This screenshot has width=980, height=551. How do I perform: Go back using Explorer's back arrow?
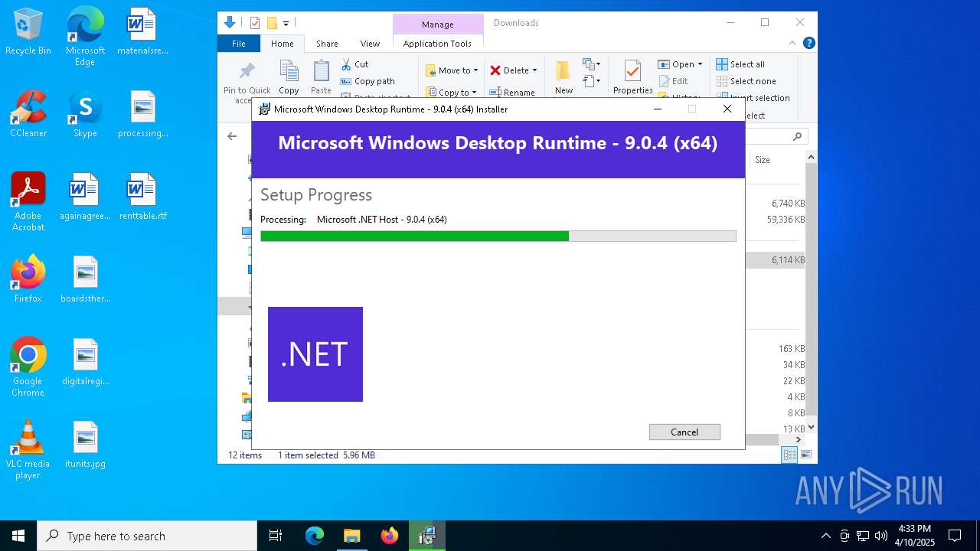(x=232, y=136)
